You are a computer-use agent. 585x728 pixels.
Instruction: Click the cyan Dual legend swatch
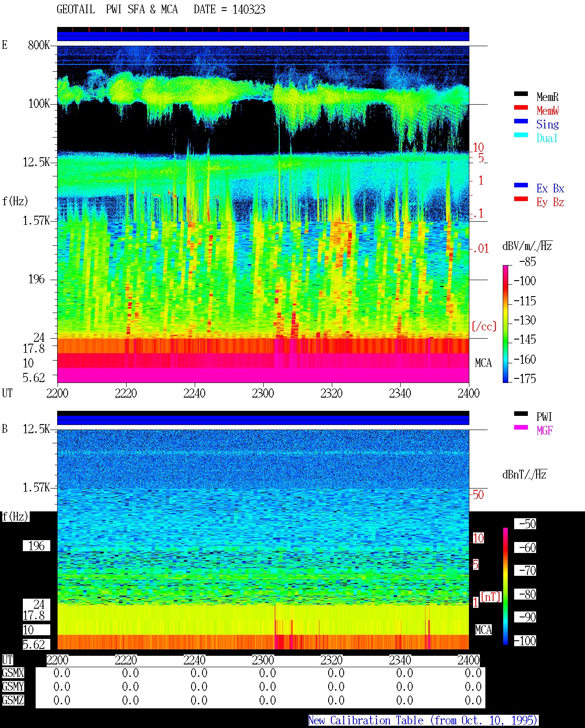pos(521,135)
